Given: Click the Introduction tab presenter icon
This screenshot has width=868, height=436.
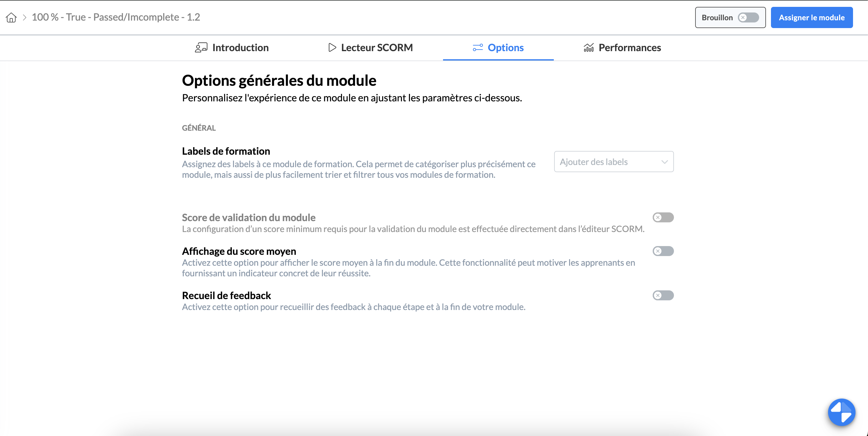Looking at the screenshot, I should [201, 47].
